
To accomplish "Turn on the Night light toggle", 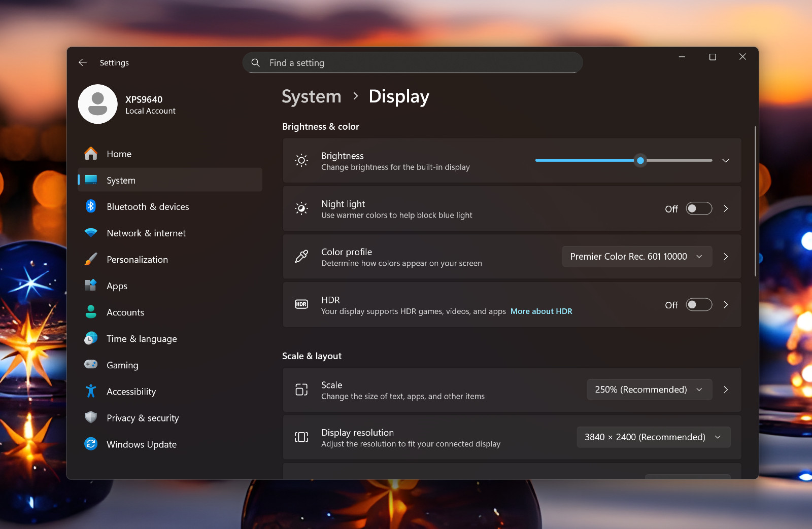I will coord(699,208).
